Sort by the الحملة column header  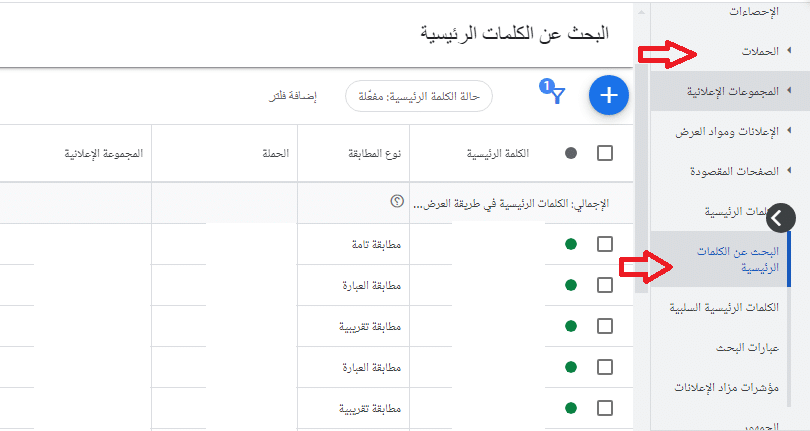(276, 153)
